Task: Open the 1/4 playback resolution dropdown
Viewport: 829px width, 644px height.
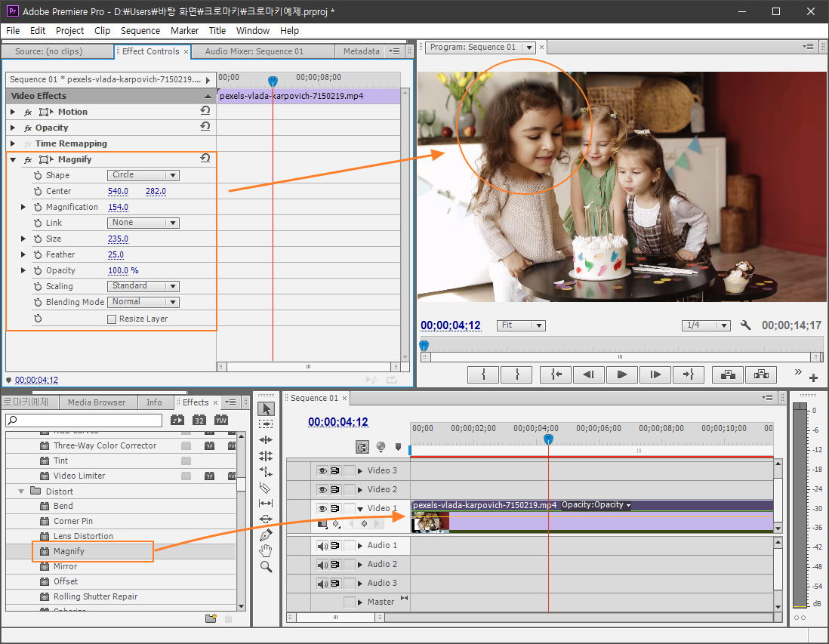Action: tap(706, 325)
